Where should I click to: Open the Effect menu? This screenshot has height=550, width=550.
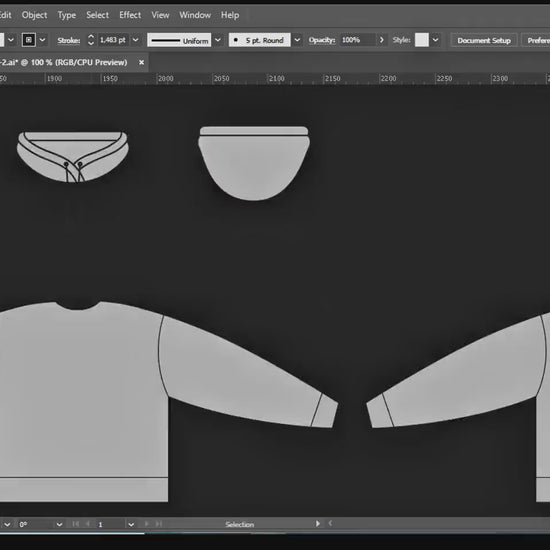click(130, 15)
